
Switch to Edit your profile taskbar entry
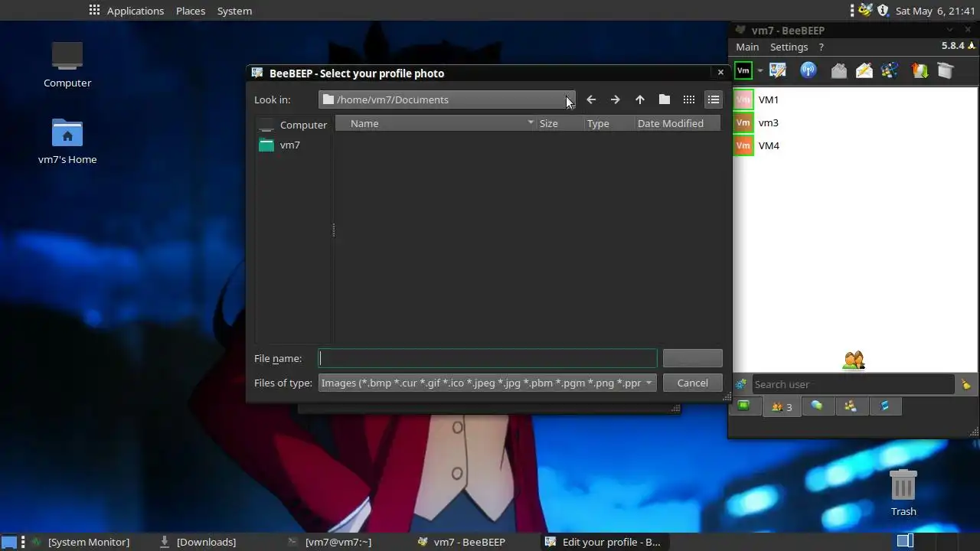(603, 542)
